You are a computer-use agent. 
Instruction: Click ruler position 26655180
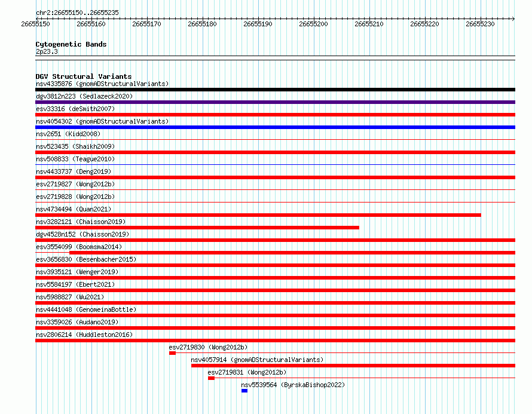tap(202, 24)
